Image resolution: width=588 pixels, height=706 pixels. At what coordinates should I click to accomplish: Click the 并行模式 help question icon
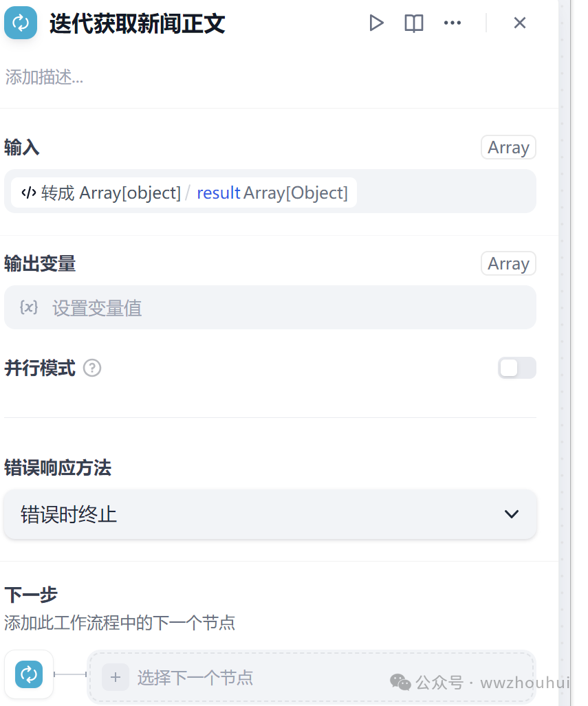click(92, 368)
